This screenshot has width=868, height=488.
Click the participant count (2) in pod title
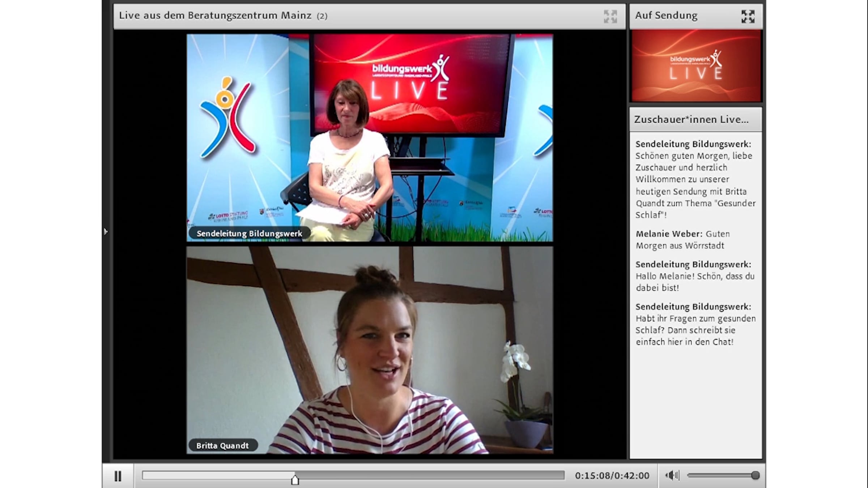pyautogui.click(x=322, y=16)
